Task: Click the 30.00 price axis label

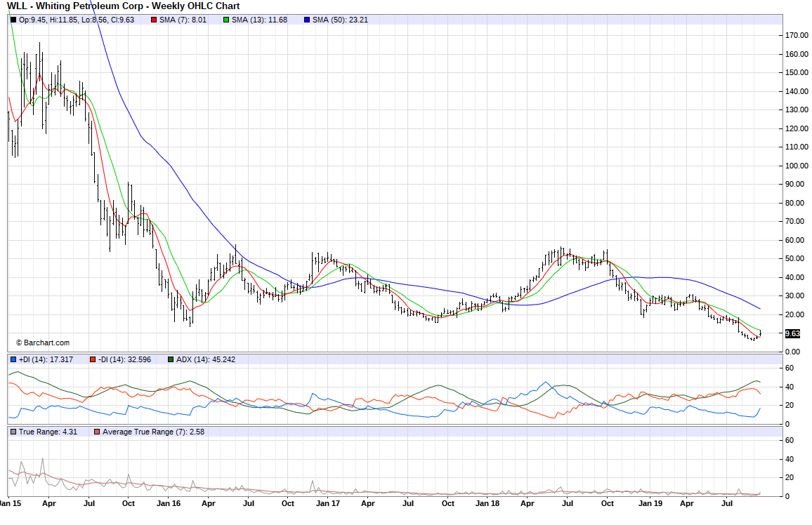Action: coord(795,296)
